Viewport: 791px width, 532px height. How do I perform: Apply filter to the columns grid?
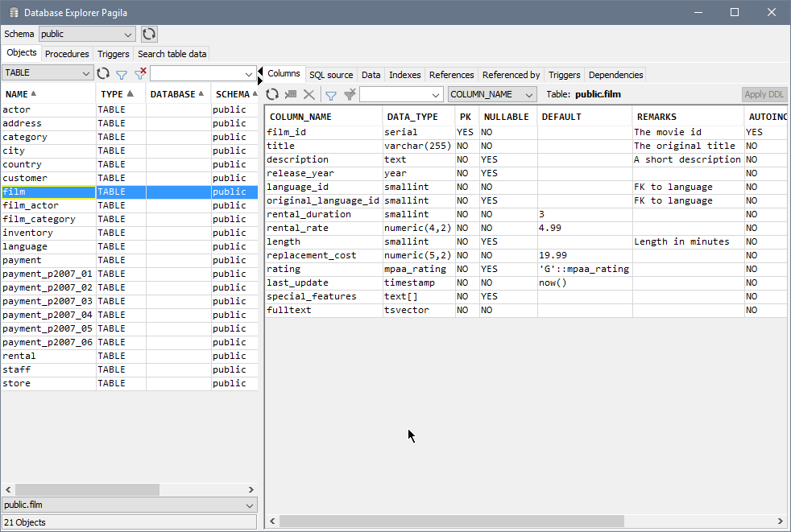coord(331,95)
